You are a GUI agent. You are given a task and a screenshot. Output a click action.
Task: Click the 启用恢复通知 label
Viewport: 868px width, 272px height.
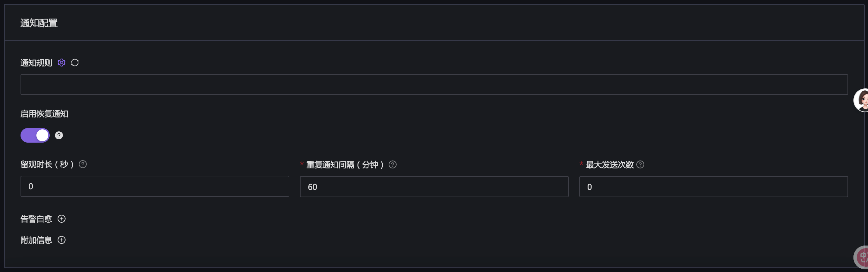point(44,114)
